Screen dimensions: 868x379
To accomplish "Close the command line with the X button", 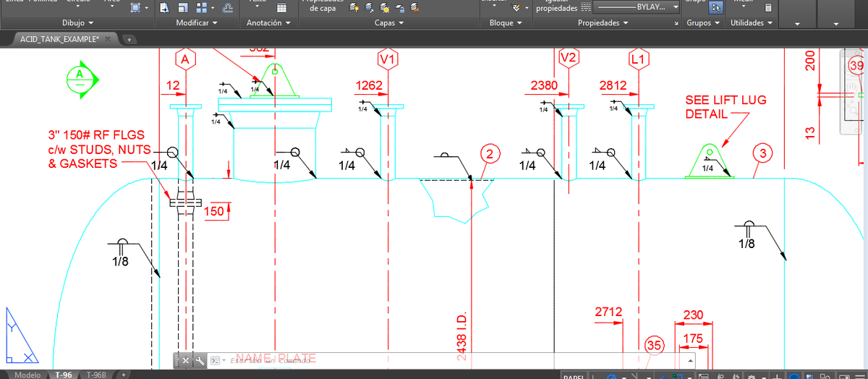I will [x=185, y=359].
